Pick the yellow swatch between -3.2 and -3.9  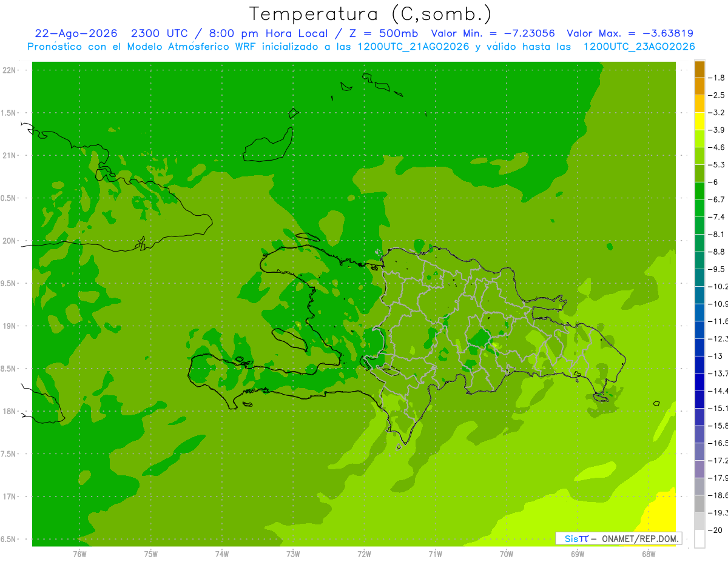pos(699,121)
